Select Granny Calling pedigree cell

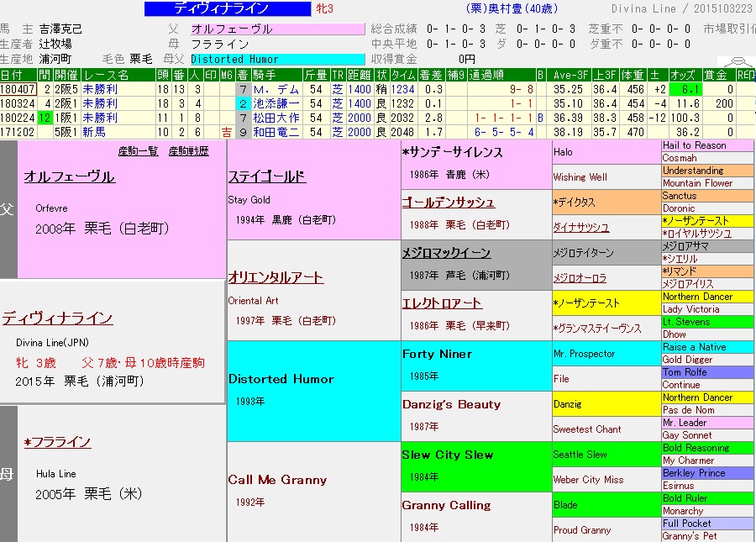pos(476,517)
